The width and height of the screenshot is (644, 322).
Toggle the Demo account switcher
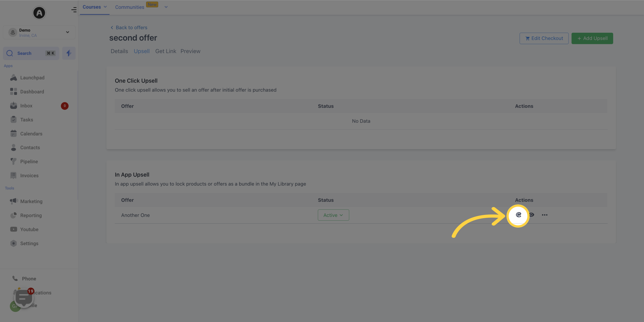point(67,32)
